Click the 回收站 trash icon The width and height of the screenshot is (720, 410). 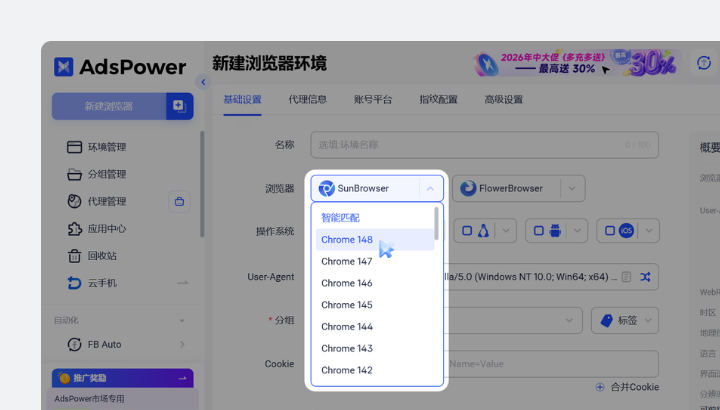(74, 256)
